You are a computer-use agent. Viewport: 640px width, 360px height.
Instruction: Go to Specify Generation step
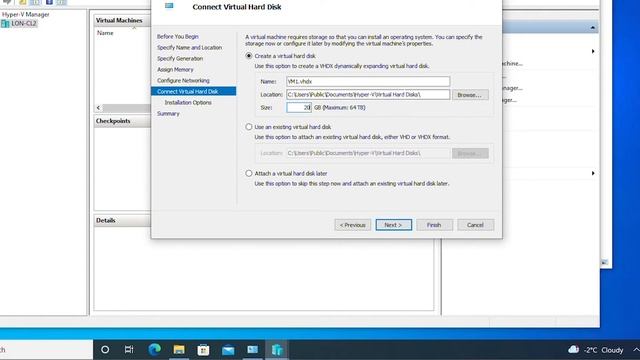pos(180,59)
